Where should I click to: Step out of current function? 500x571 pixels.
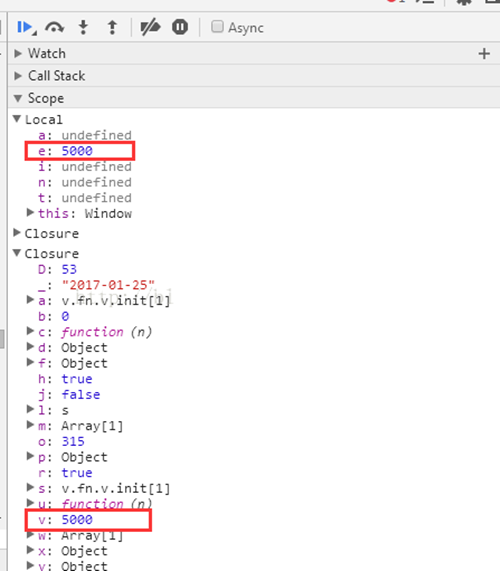coord(113,27)
